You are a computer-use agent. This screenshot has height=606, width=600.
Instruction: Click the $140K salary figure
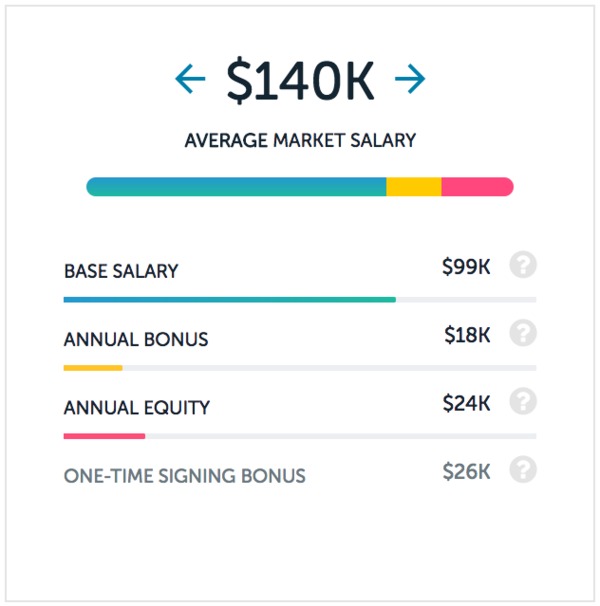coord(300,80)
